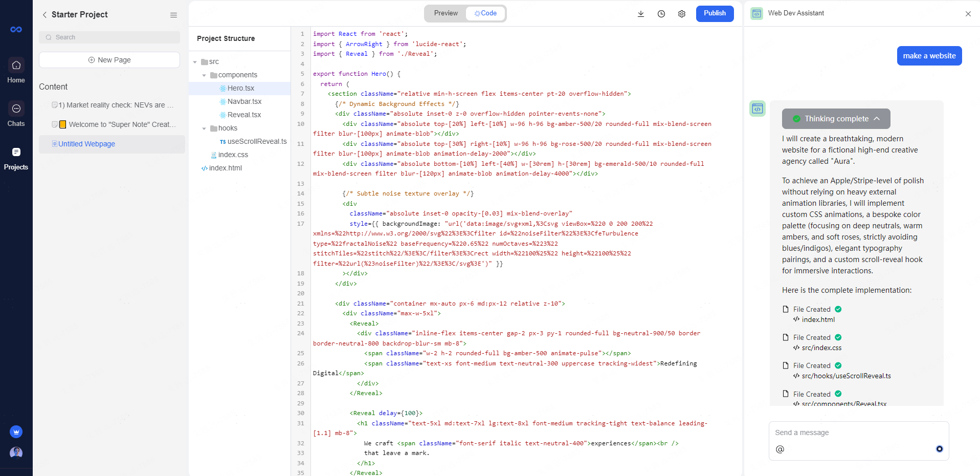Open Chats from left sidebar
The image size is (980, 476).
[x=16, y=114]
